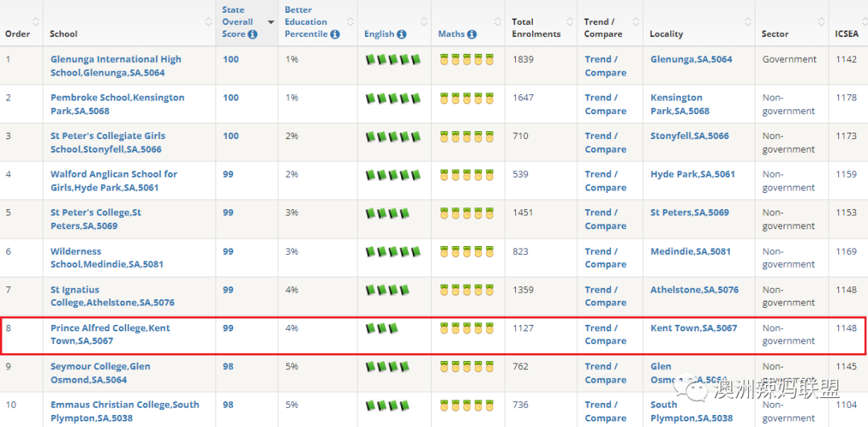Click Maths medal rating for Emmaus Christian College
Screen dimensions: 868x427
click(467, 404)
